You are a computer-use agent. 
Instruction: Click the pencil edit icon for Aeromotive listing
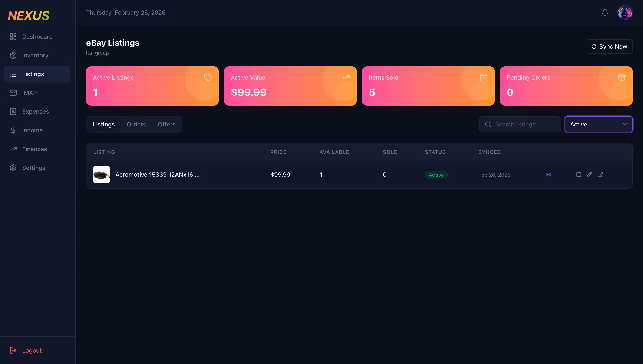click(589, 175)
